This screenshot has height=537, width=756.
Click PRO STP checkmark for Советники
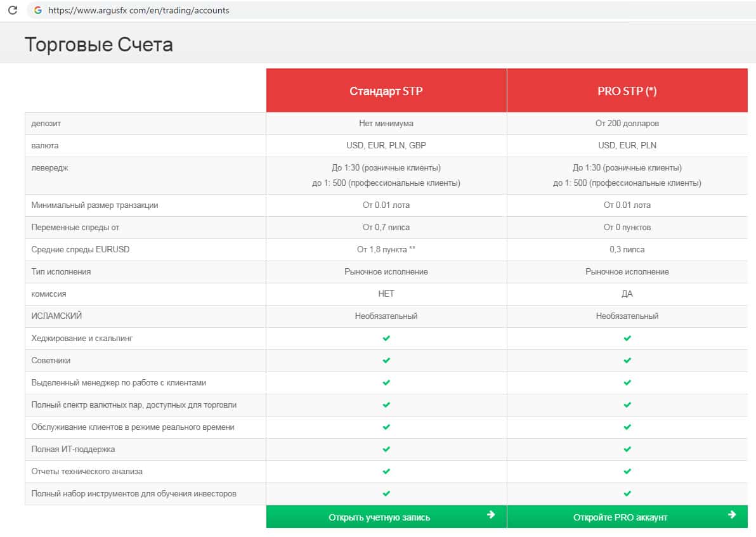tap(627, 361)
